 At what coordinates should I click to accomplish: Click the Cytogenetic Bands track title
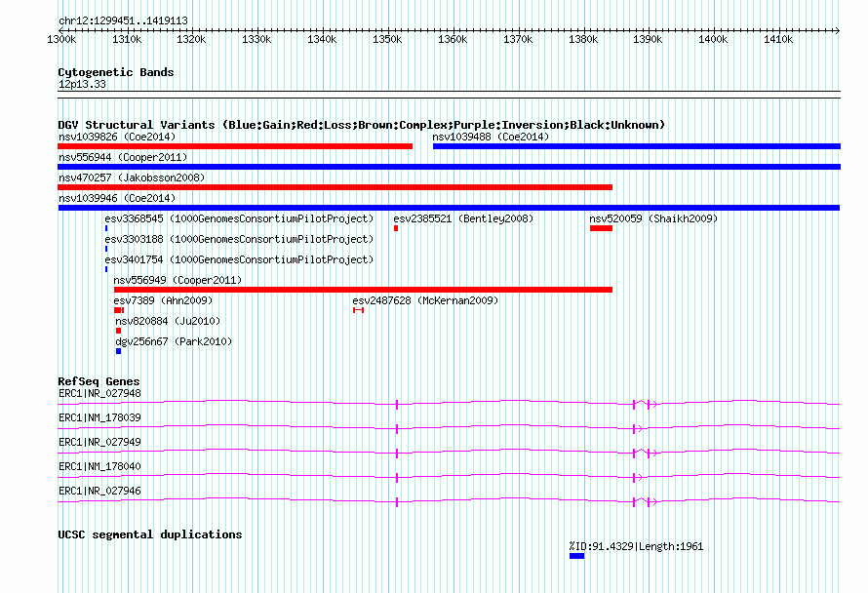coord(116,72)
